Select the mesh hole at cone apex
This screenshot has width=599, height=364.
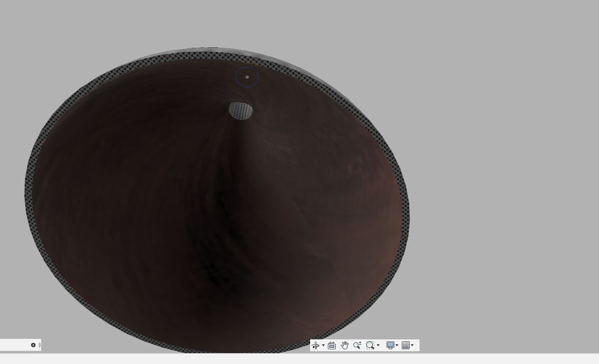click(241, 111)
